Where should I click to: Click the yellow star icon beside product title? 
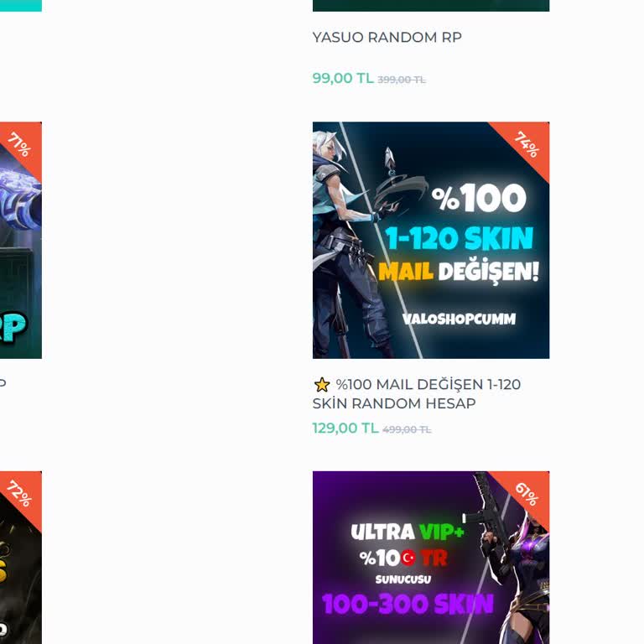point(322,385)
